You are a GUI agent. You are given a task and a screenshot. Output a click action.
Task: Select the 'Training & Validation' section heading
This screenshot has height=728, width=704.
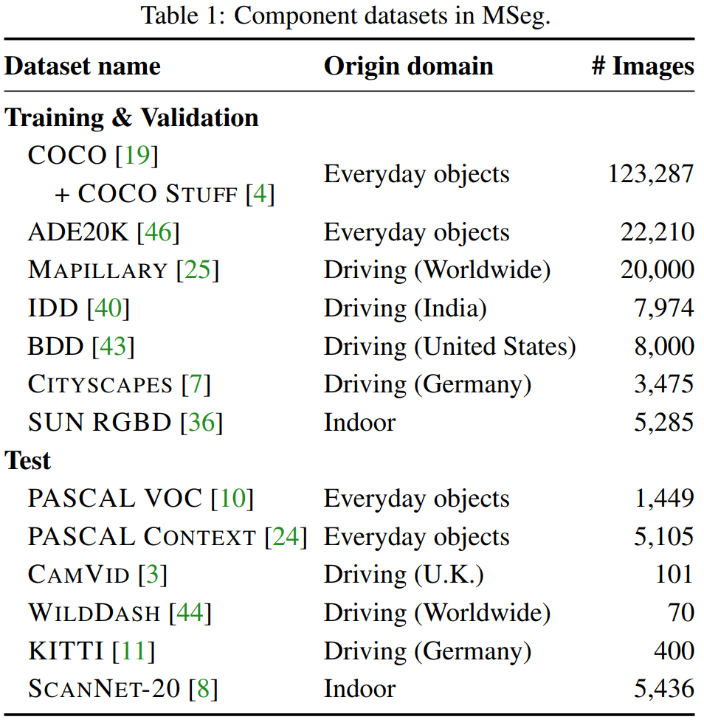[131, 117]
